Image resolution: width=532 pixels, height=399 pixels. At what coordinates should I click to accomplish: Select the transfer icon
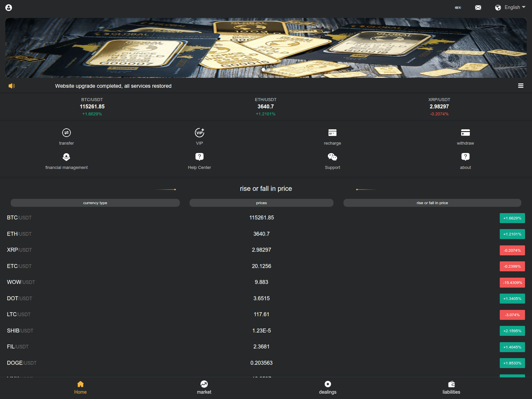click(x=66, y=132)
